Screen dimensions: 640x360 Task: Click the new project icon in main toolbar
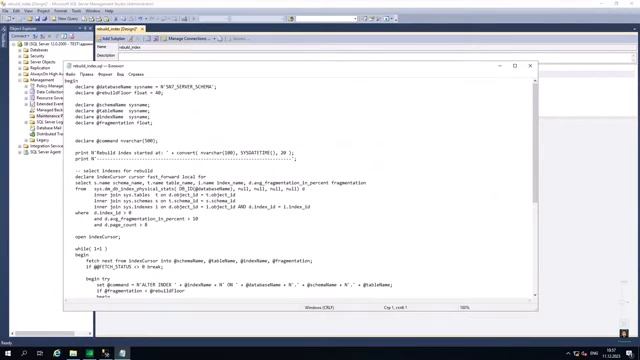tap(8, 19)
